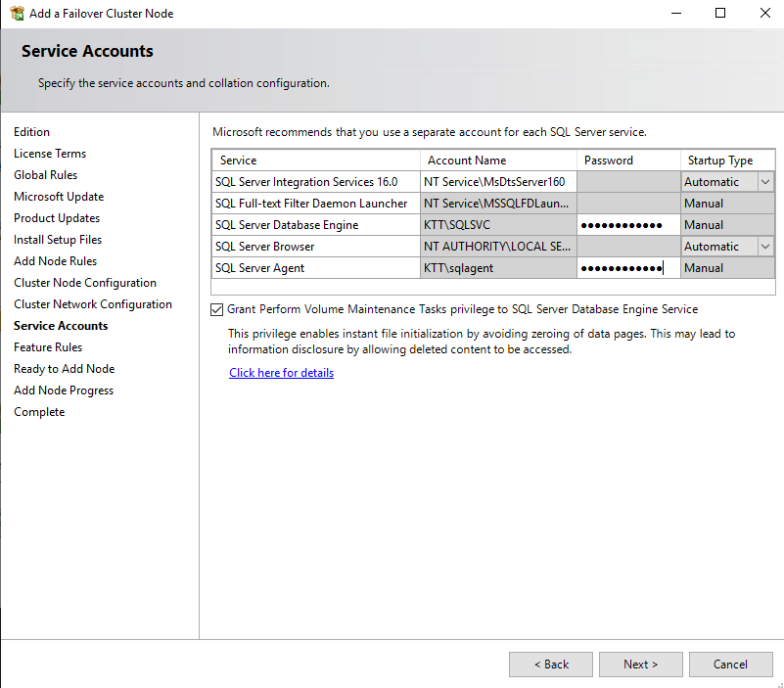Minimize the Add a Failover Cluster Node window
Viewport: 784px width, 688px height.
point(676,13)
